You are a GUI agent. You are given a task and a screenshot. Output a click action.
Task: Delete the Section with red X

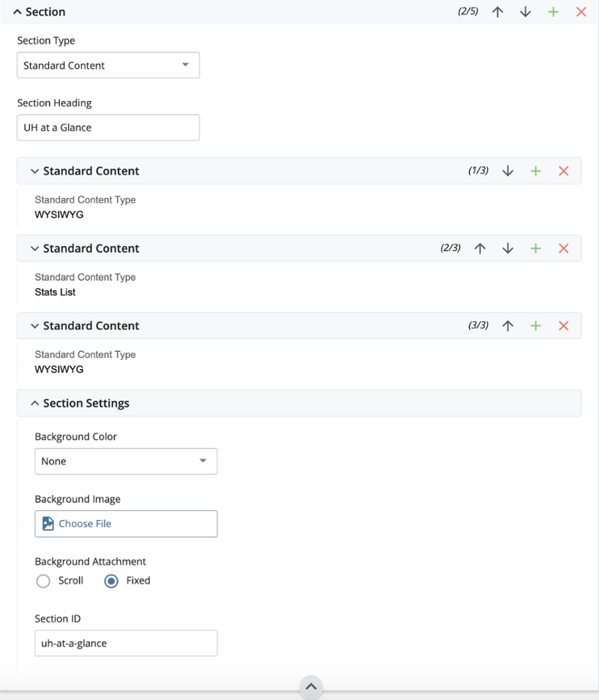tap(581, 12)
